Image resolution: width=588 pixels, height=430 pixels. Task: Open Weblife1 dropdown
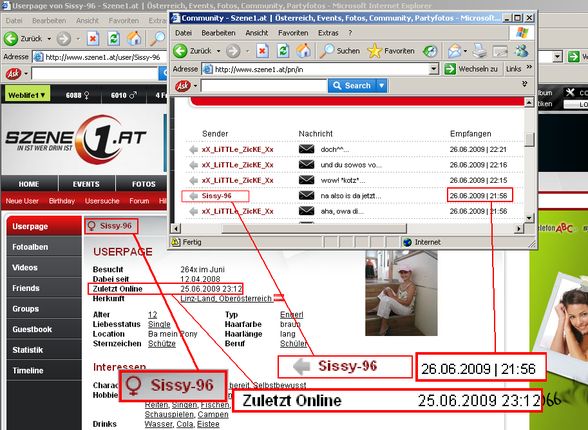pos(27,96)
